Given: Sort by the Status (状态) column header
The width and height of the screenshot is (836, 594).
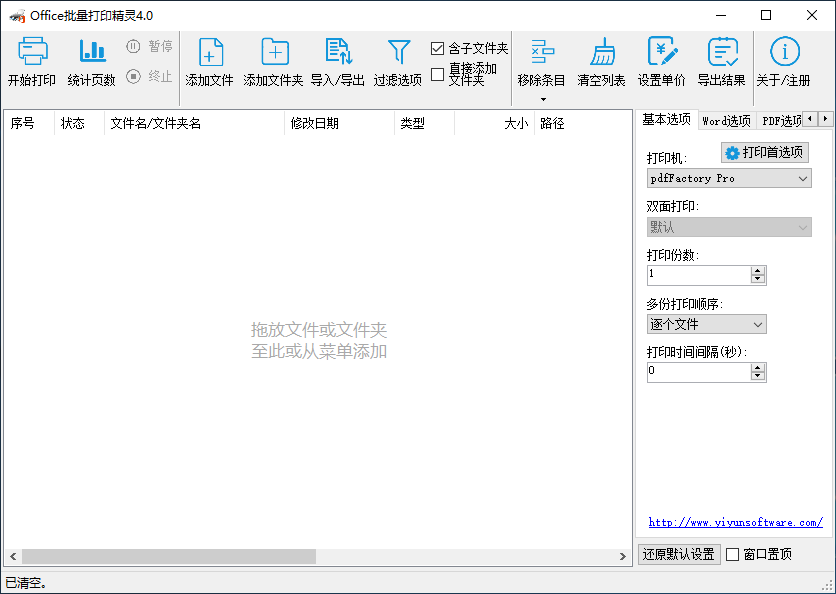Looking at the screenshot, I should (79, 123).
